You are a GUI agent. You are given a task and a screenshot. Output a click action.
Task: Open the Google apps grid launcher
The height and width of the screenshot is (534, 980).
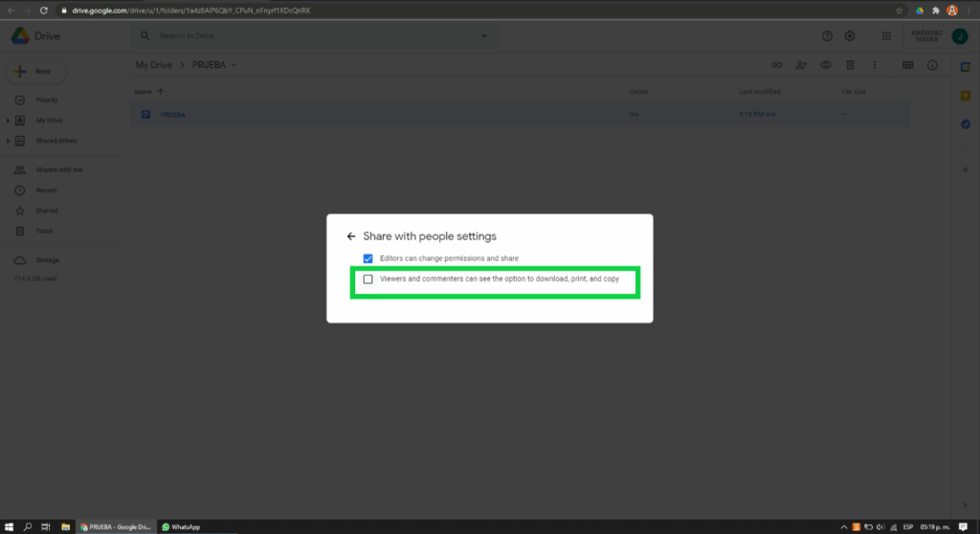[x=886, y=36]
